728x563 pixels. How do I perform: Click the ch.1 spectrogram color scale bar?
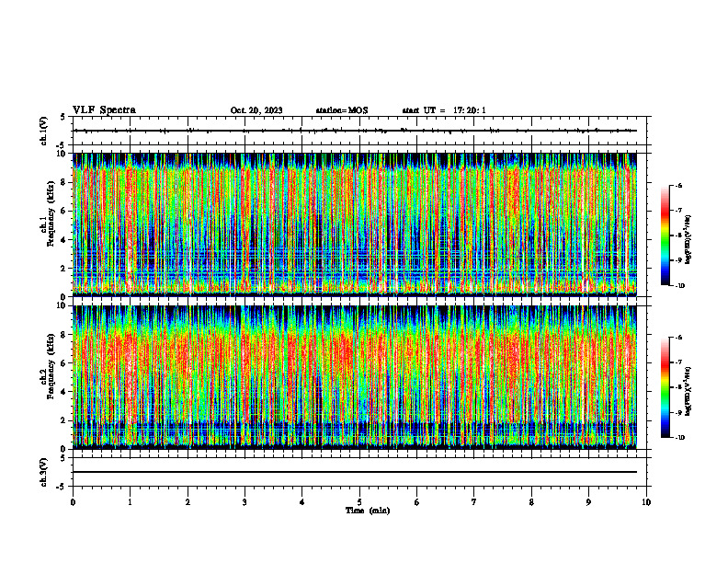point(665,236)
